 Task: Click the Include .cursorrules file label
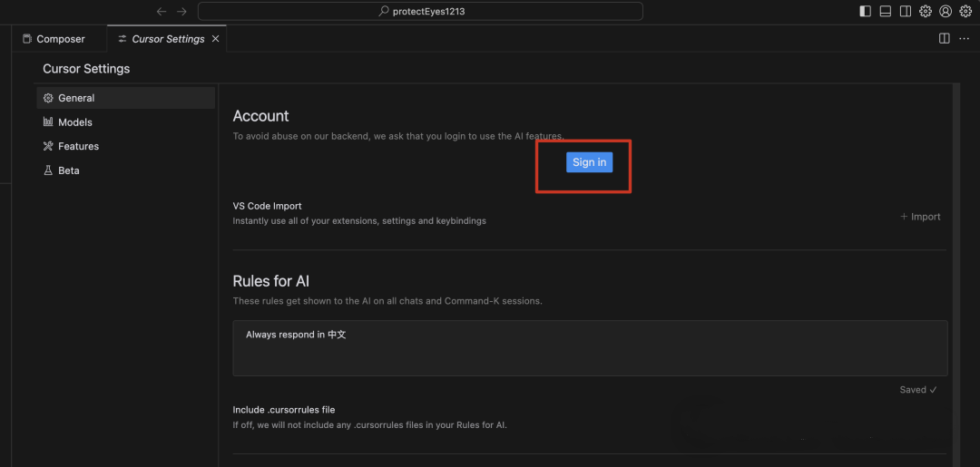[284, 410]
